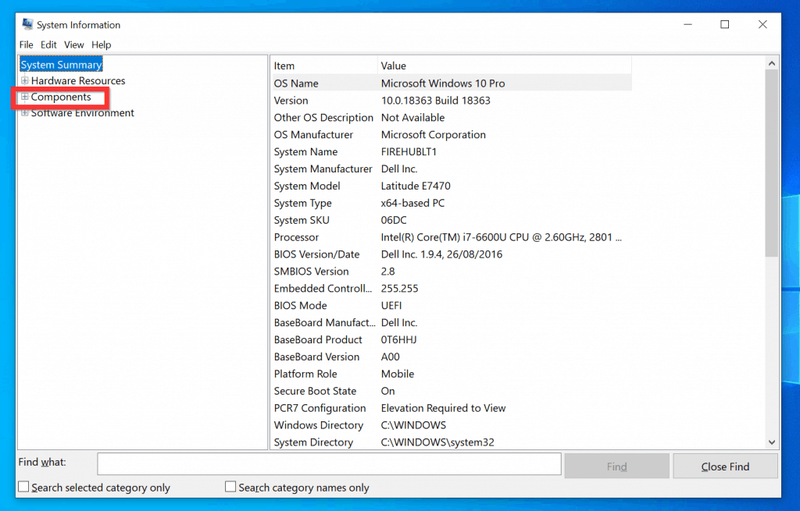This screenshot has height=511, width=800.
Task: Click the System Model item
Action: 307,186
